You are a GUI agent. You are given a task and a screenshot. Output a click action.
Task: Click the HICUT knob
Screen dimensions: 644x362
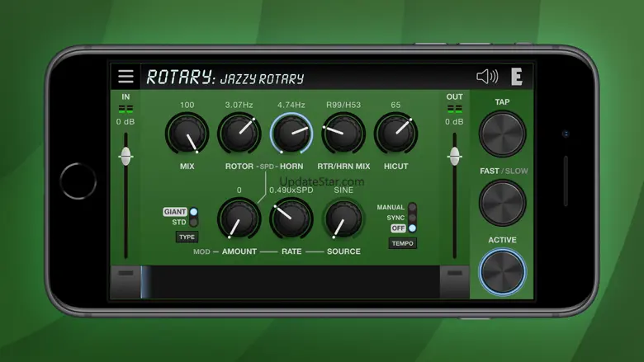395,134
